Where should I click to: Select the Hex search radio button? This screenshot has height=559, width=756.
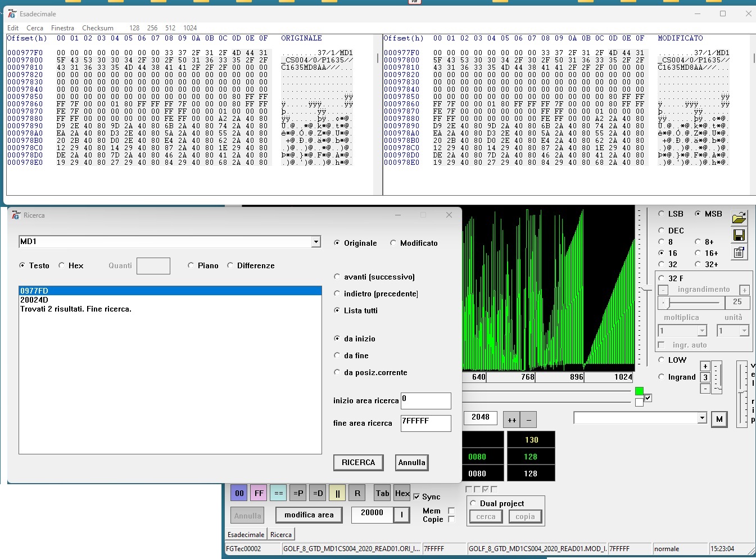pyautogui.click(x=62, y=265)
